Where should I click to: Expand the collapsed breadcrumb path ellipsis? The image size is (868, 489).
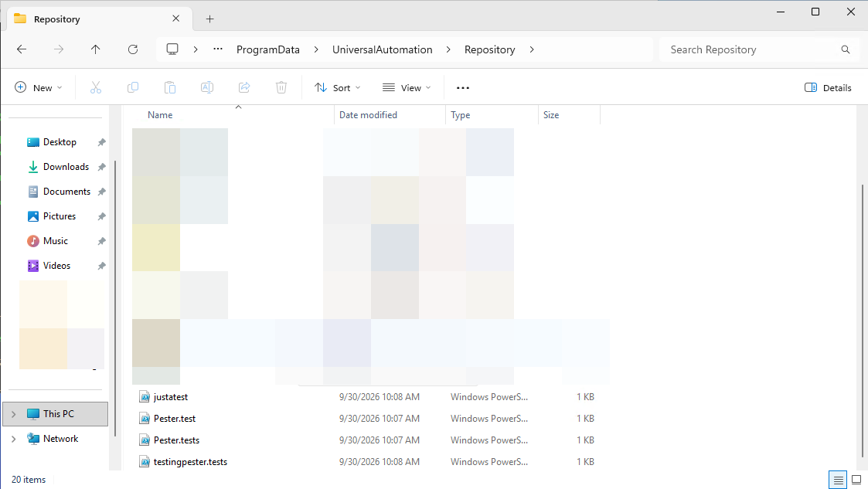[218, 49]
